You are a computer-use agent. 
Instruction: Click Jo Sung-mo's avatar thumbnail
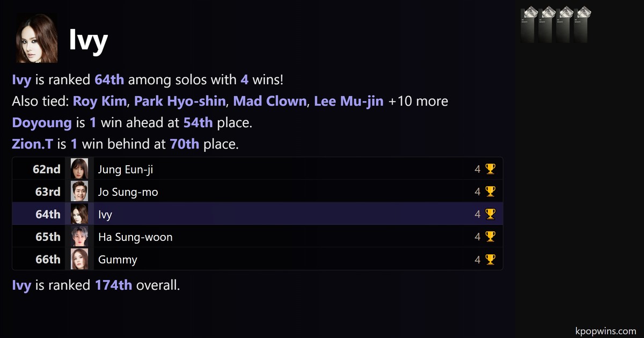(79, 192)
